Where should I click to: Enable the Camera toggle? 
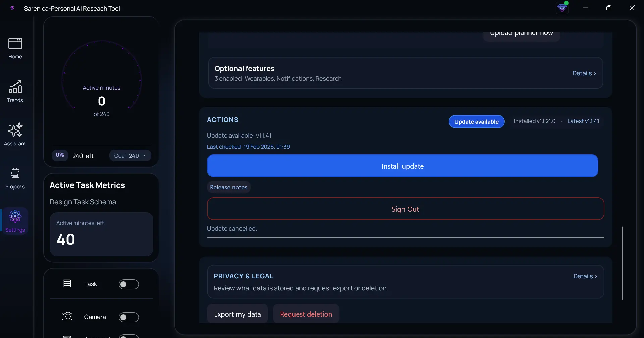129,317
